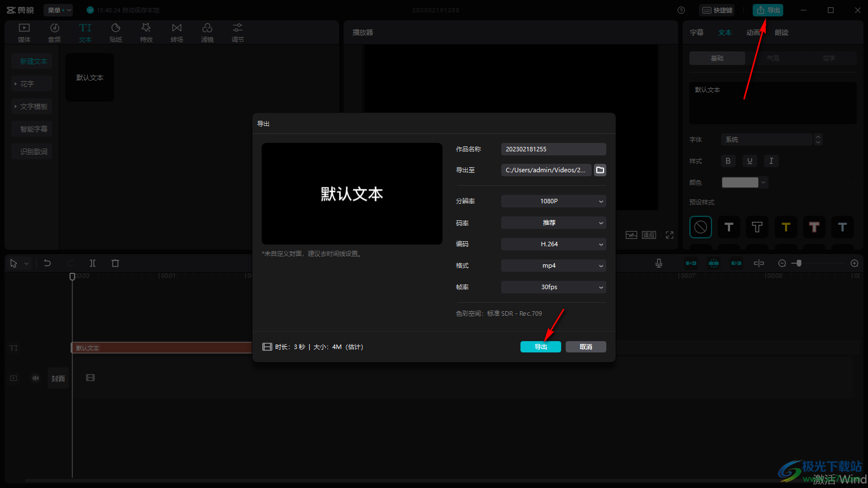Toggle main track magnet icon
This screenshot has width=868, height=488.
coord(691,263)
